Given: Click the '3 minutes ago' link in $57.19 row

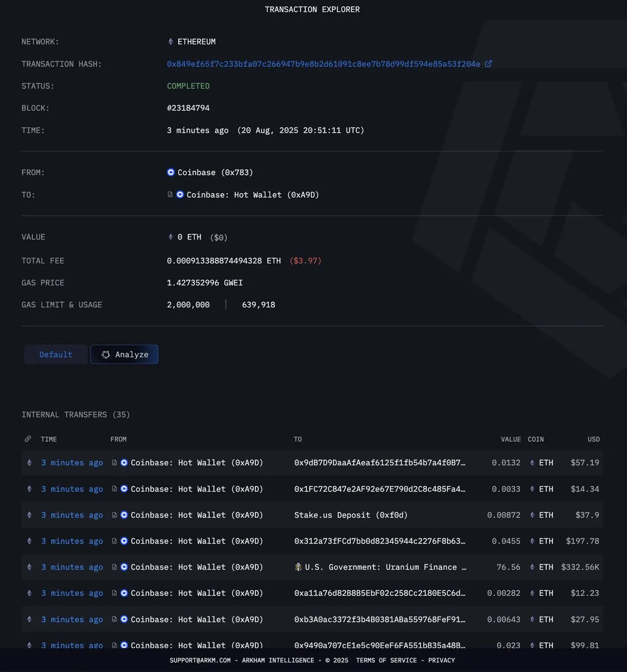Looking at the screenshot, I should (x=72, y=463).
